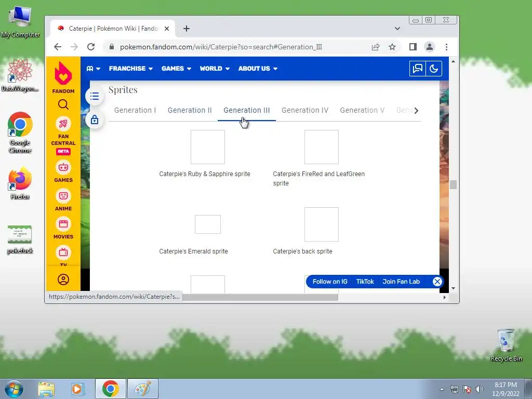Switch to Generation I tab
Viewport: 532px width, 399px height.
click(x=135, y=110)
